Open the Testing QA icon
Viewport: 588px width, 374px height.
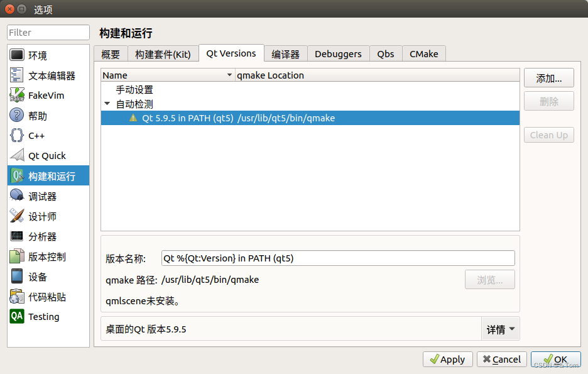pos(17,317)
